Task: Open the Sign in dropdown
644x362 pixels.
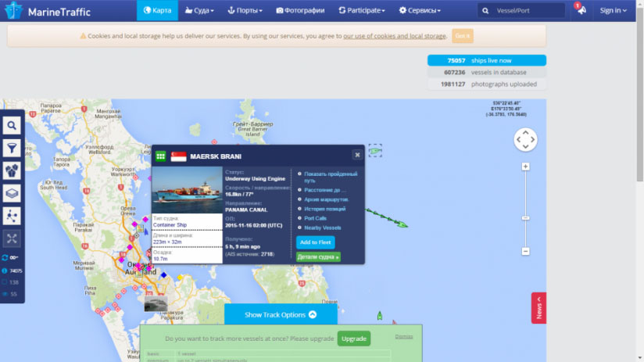Action: pyautogui.click(x=614, y=10)
